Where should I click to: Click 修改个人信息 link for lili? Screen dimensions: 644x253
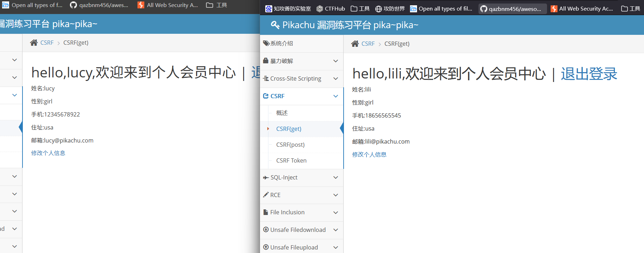(x=369, y=154)
